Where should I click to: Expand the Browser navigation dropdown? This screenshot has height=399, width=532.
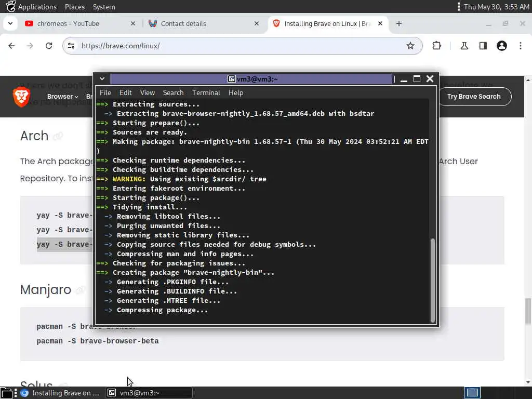(62, 97)
